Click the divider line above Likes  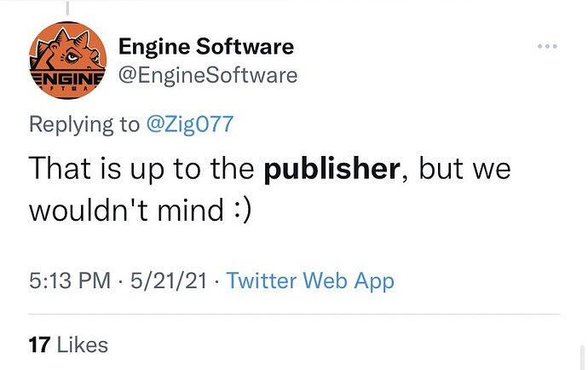[x=294, y=314]
